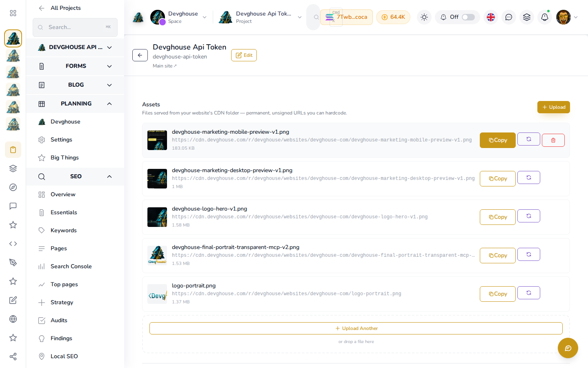588x368 pixels.
Task: Open Big Things in the sidebar
Action: click(75, 157)
